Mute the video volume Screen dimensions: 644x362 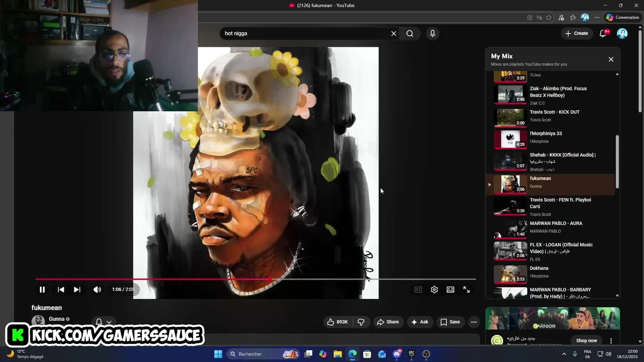coord(97,290)
